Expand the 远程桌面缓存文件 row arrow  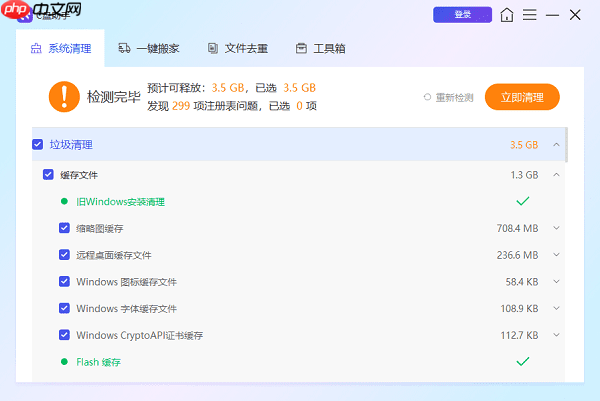556,255
